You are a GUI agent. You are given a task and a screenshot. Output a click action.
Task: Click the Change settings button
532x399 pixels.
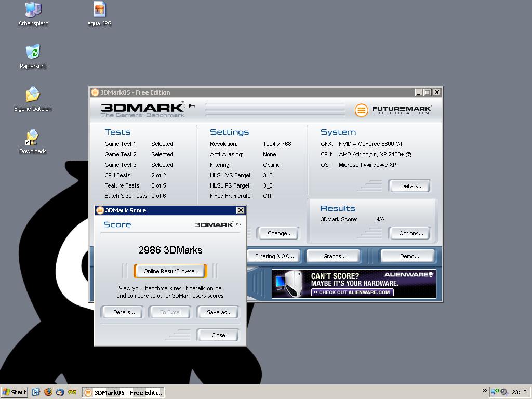[280, 233]
